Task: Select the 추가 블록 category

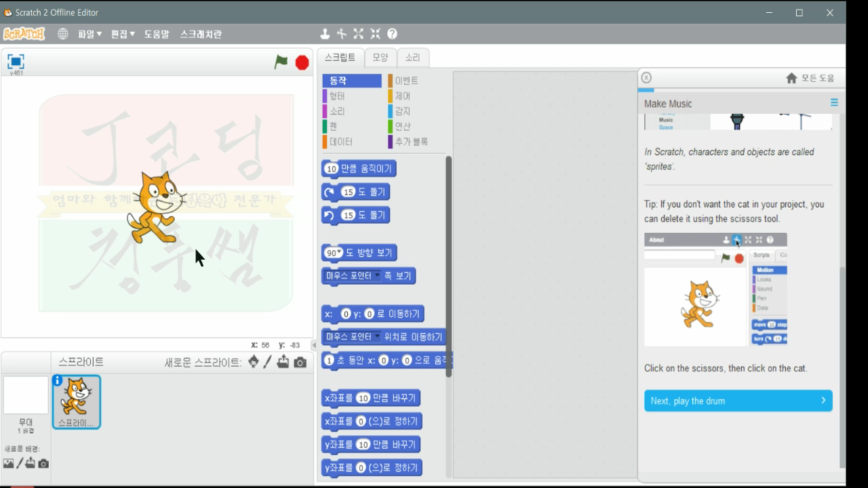Action: 416,142
